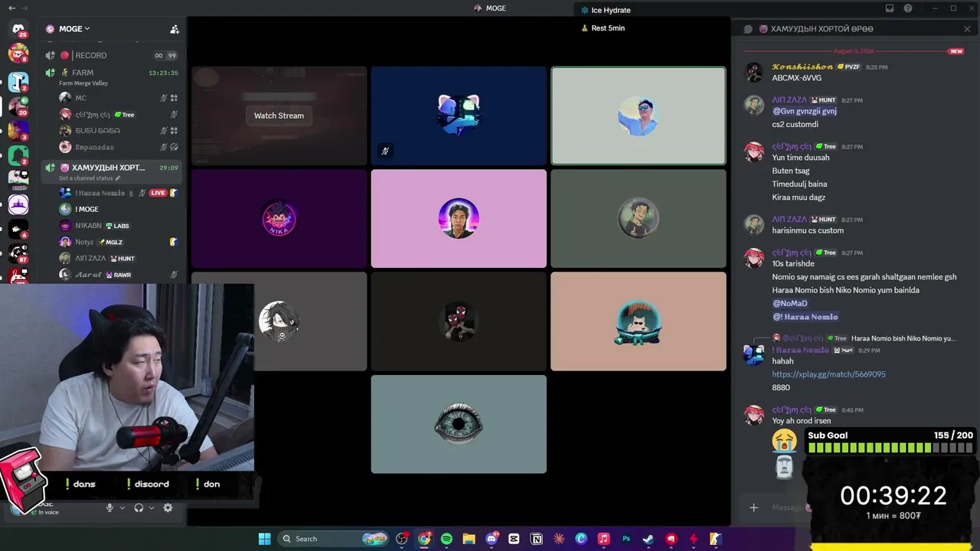The width and height of the screenshot is (980, 551).
Task: Open Steam from the taskbar
Action: tap(648, 539)
